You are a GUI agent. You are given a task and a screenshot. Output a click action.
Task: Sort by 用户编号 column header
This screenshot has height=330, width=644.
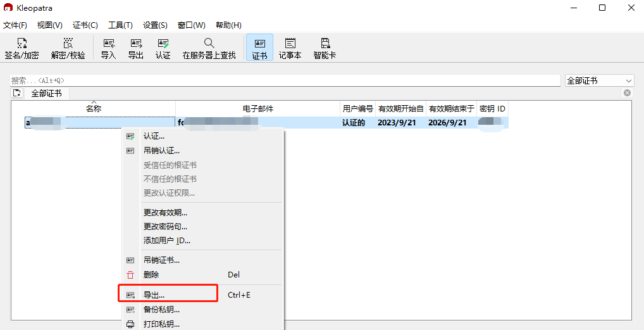357,109
